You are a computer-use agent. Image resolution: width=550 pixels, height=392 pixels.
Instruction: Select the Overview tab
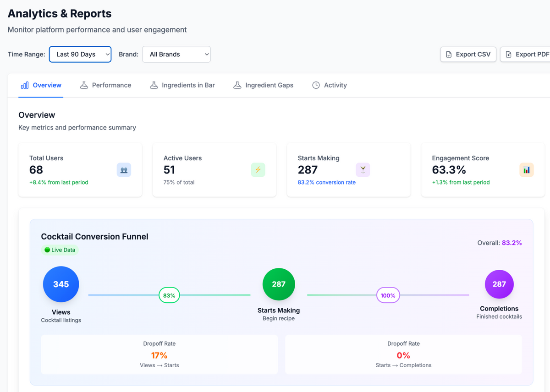[41, 85]
